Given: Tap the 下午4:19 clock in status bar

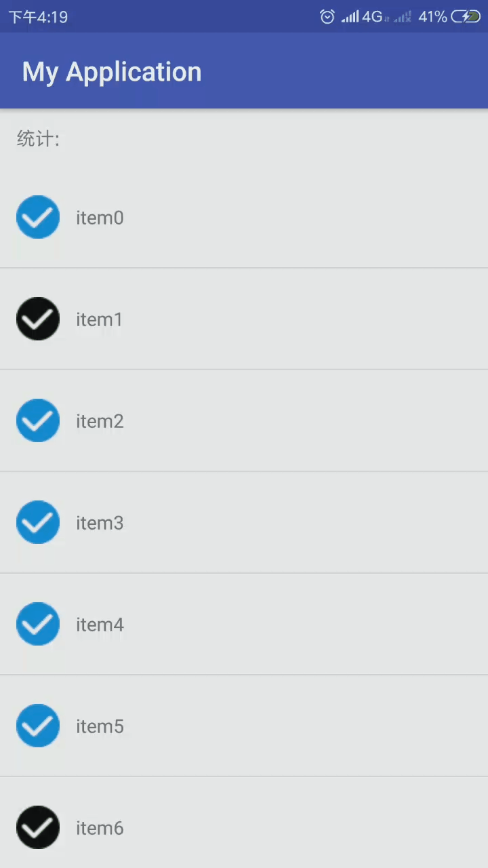Looking at the screenshot, I should [38, 17].
